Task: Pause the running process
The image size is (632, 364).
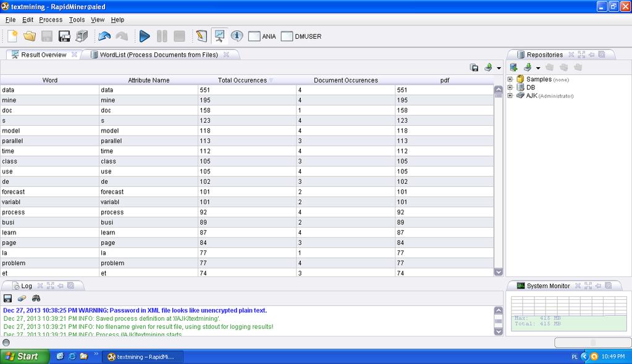Action: point(162,36)
